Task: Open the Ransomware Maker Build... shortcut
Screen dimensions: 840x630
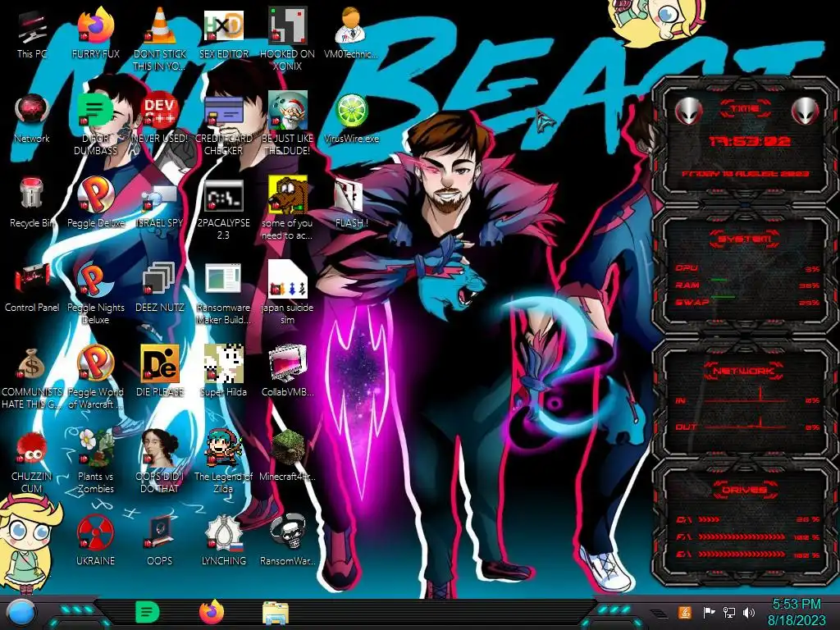Action: tap(223, 293)
